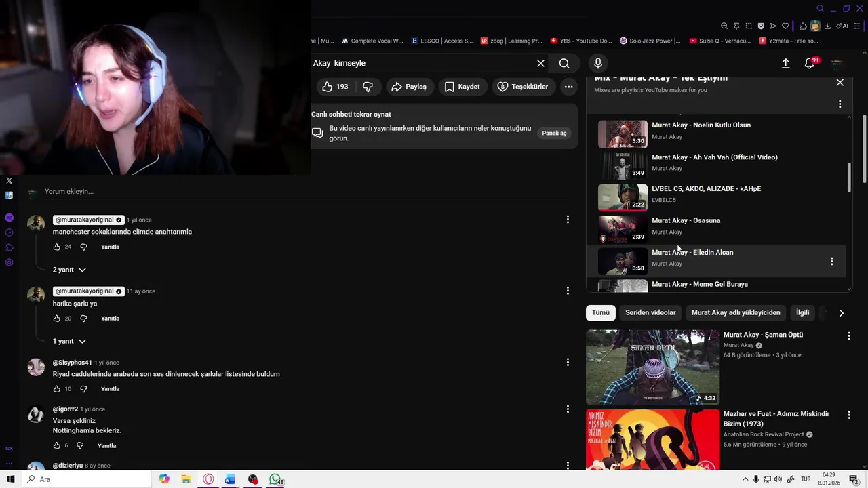Image resolution: width=868 pixels, height=488 pixels.
Task: Open YouTube account avatar menu
Action: coord(837,63)
